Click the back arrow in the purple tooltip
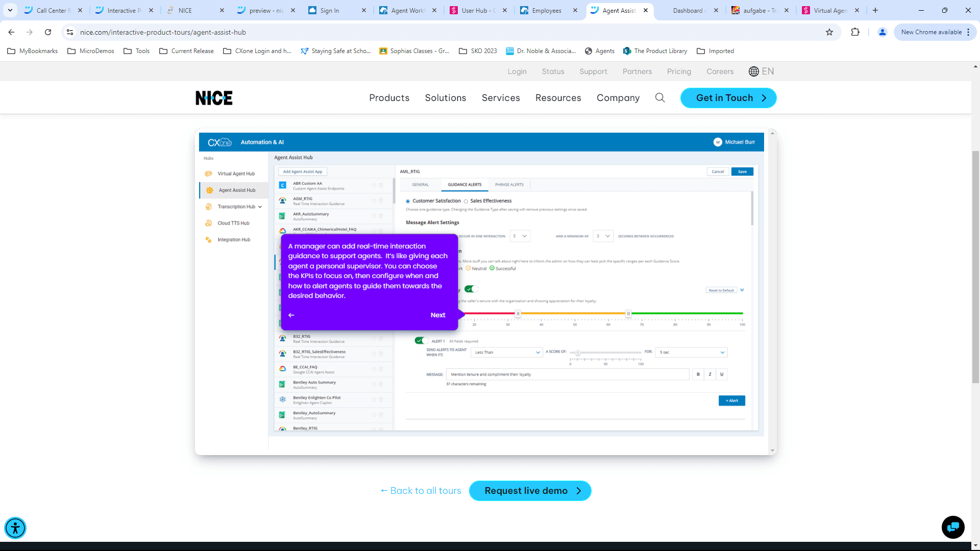Image resolution: width=980 pixels, height=551 pixels. (x=291, y=315)
